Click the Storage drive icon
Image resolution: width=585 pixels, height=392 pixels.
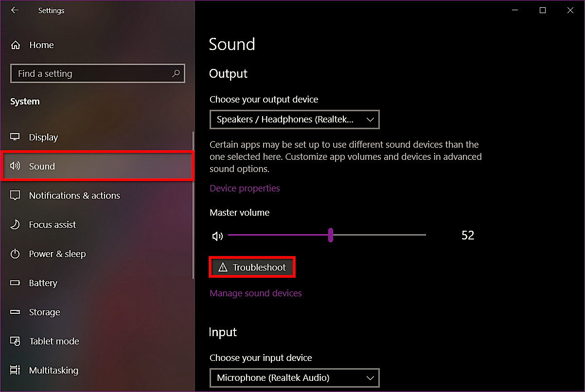(15, 312)
